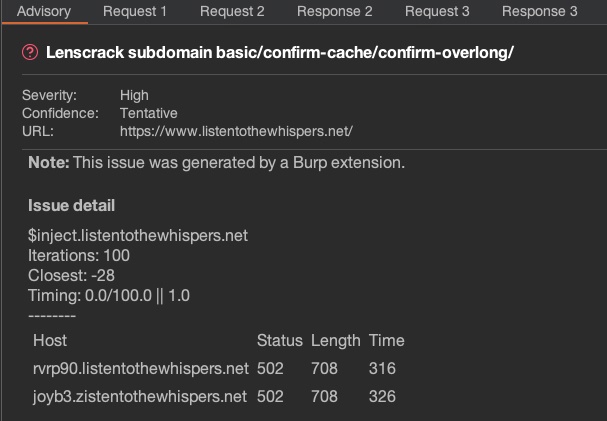Open the Request 3 tab
Screen dimensions: 607x421
coord(437,12)
